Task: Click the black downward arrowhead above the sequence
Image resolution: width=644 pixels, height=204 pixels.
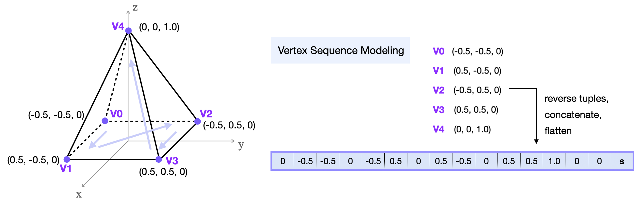Action: tap(536, 142)
